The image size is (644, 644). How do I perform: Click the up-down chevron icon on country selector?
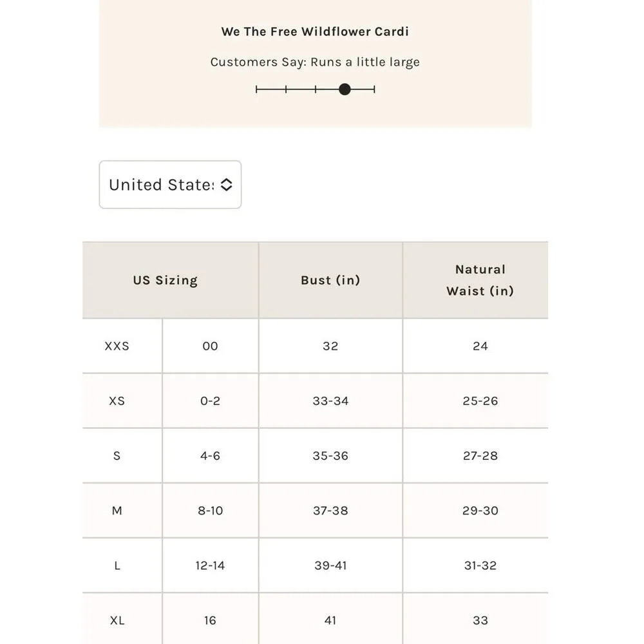[226, 185]
